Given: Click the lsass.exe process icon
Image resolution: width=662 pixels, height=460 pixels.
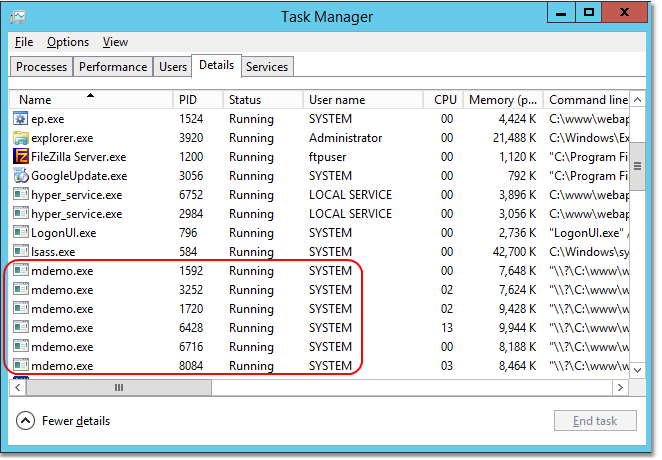Looking at the screenshot, I should tap(21, 252).
